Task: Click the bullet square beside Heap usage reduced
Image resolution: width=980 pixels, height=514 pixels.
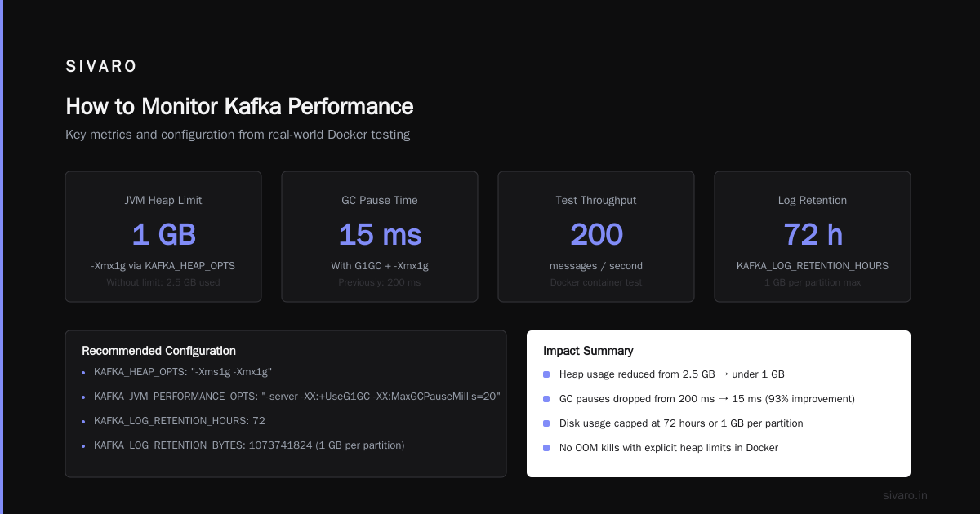Action: pos(546,374)
